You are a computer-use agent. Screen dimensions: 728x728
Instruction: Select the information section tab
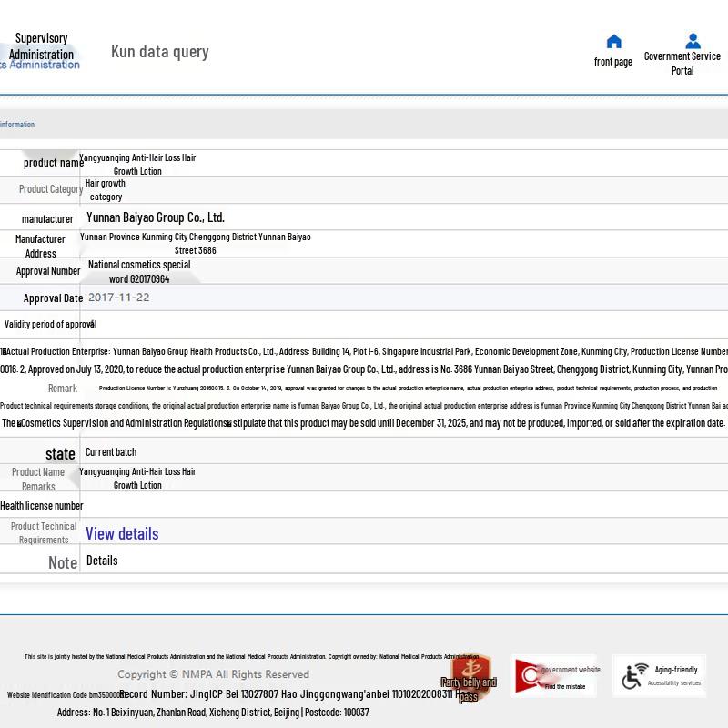pos(17,125)
